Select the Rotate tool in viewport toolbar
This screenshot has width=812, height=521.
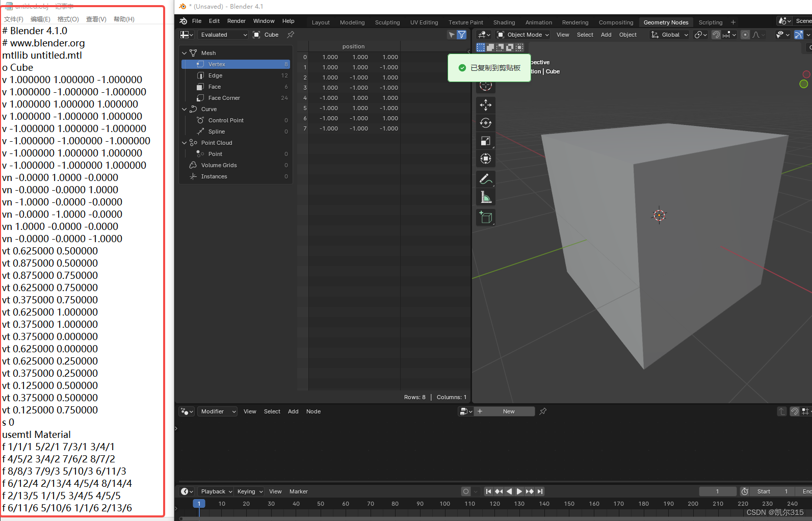(486, 123)
